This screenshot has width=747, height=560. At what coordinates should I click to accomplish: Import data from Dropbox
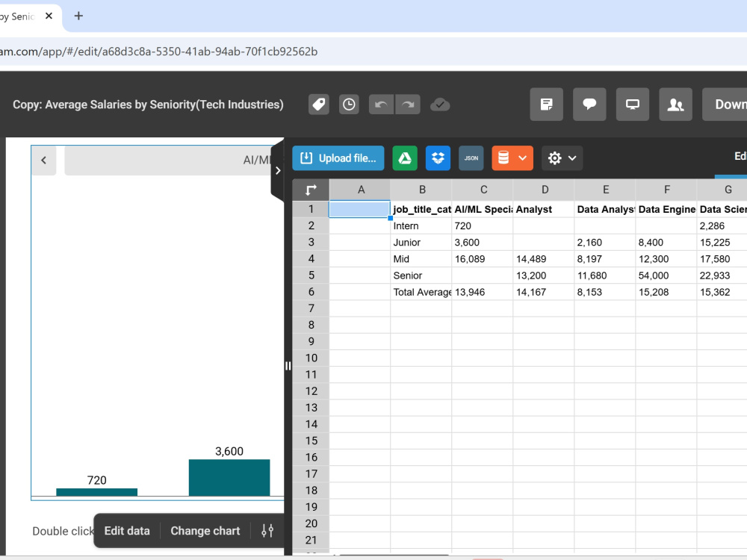(x=438, y=158)
